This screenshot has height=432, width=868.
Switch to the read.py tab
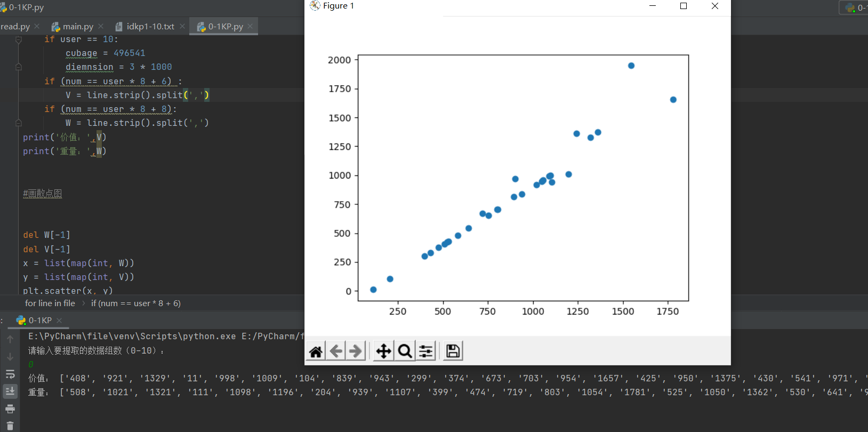pos(15,26)
